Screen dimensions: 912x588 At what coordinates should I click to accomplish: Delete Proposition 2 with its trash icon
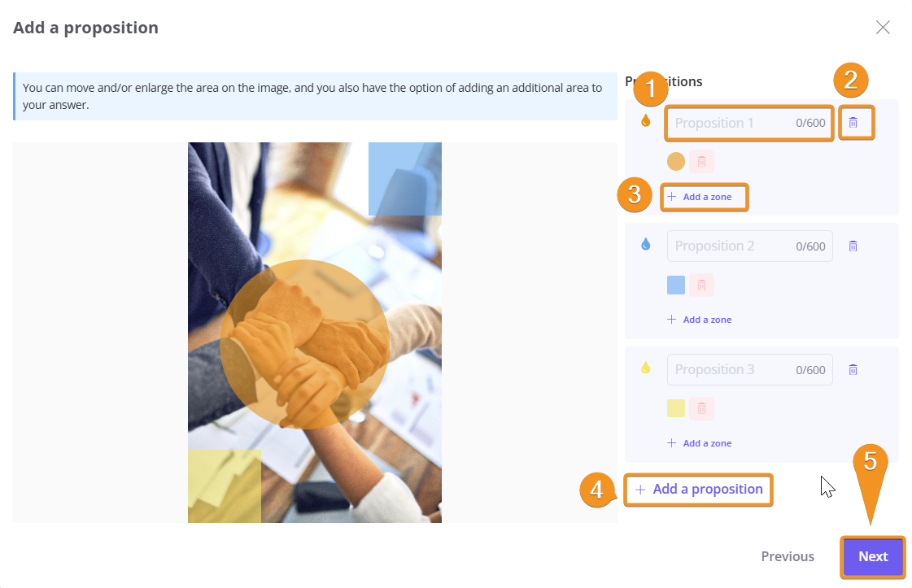tap(853, 246)
